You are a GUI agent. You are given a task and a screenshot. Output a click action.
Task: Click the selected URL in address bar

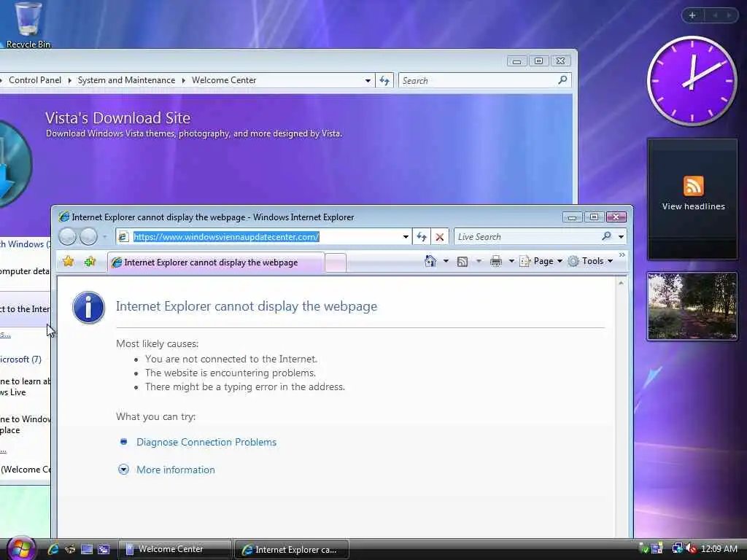coord(226,237)
